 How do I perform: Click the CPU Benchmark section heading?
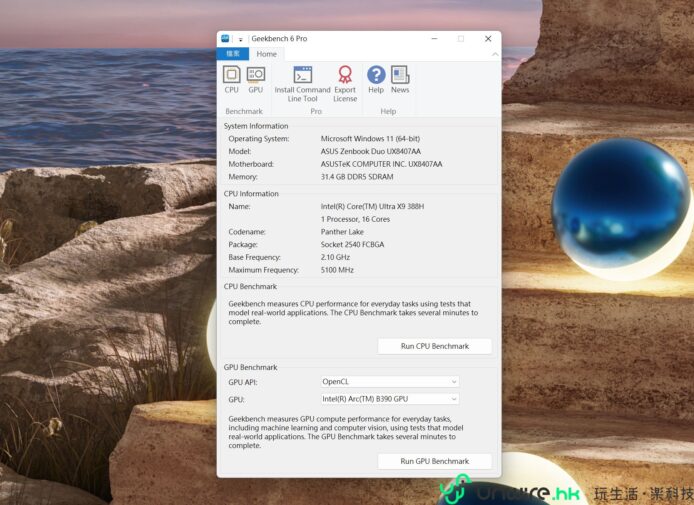tap(250, 287)
